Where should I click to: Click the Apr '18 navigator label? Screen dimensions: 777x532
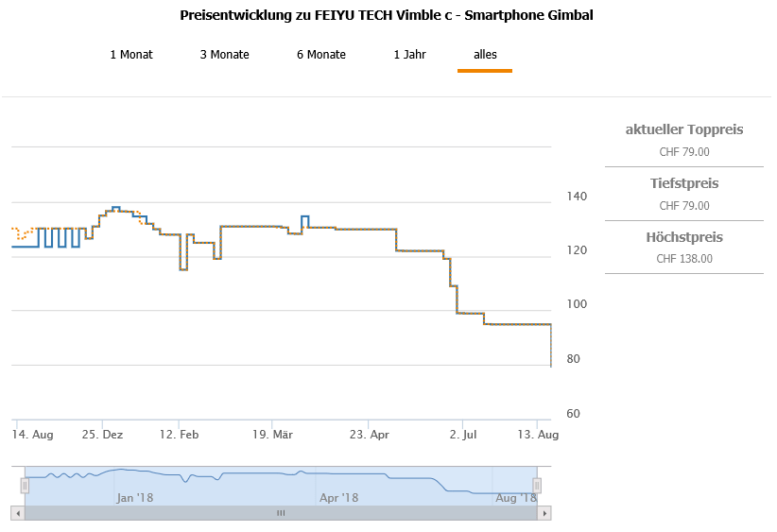click(x=338, y=498)
